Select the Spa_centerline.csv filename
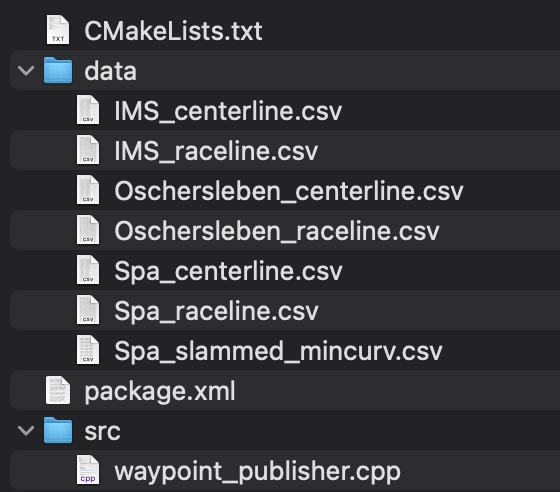 pyautogui.click(x=228, y=271)
